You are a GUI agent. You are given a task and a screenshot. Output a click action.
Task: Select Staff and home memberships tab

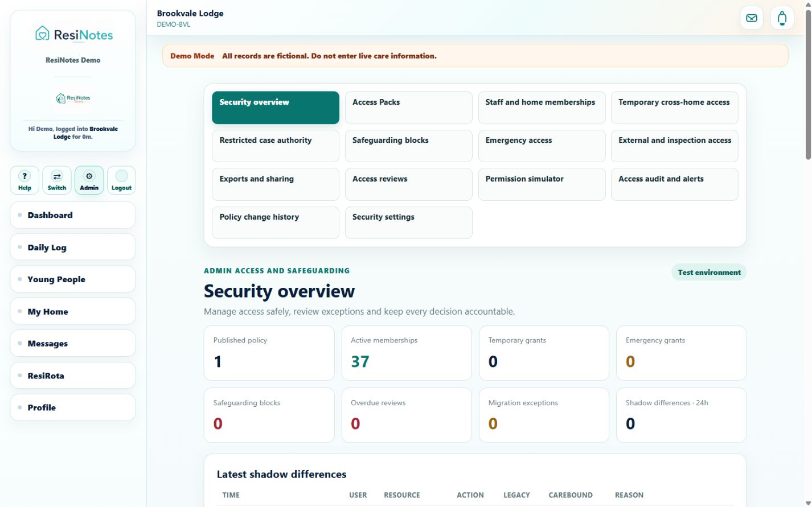click(542, 108)
